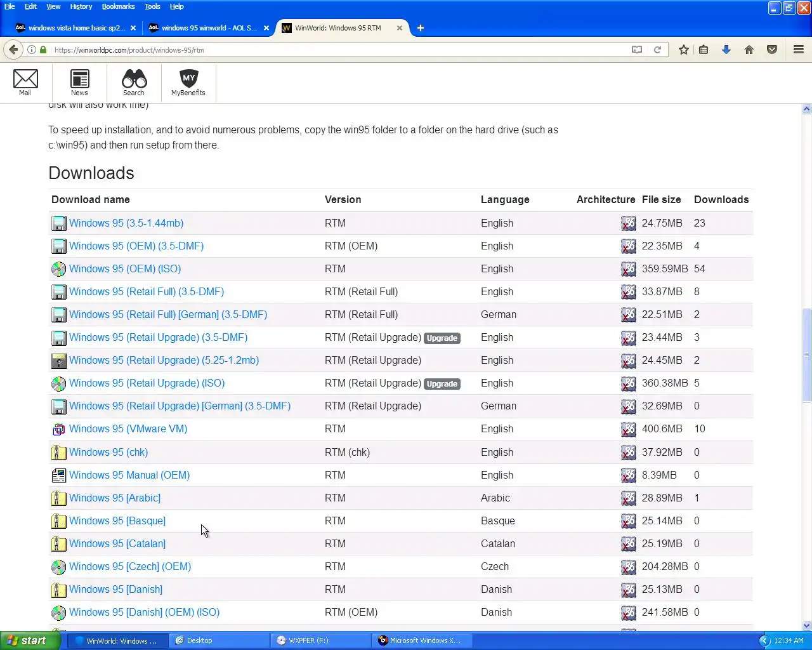Switch to Microsoft Windows X... taskbar item
The height and width of the screenshot is (650, 812).
422,640
